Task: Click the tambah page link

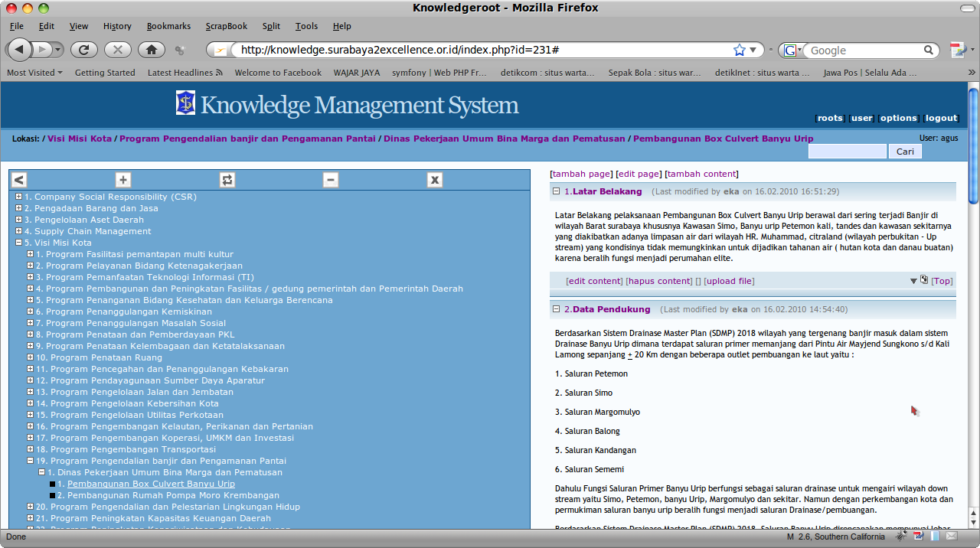Action: (582, 174)
